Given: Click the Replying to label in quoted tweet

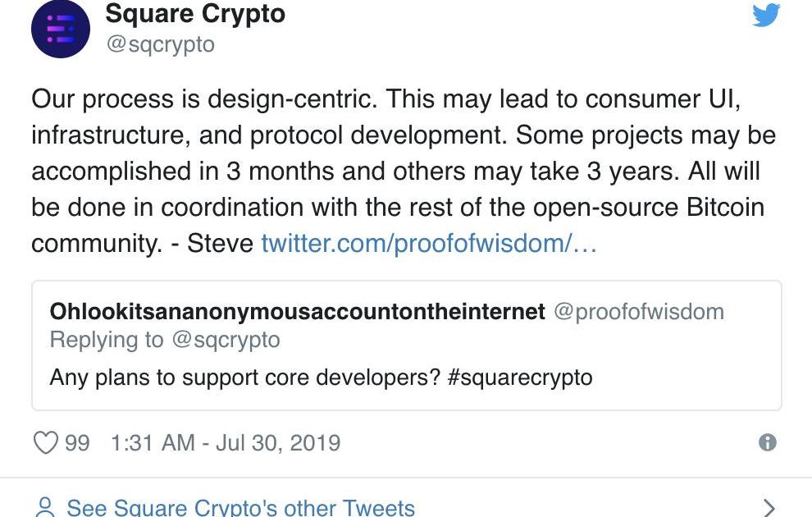Looking at the screenshot, I should [x=107, y=341].
